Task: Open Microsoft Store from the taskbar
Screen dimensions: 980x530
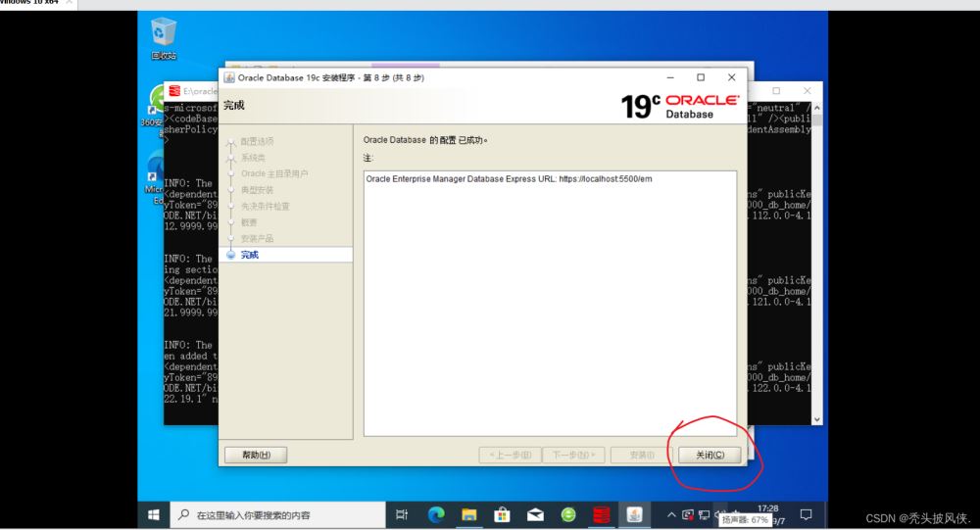Action: 502,514
